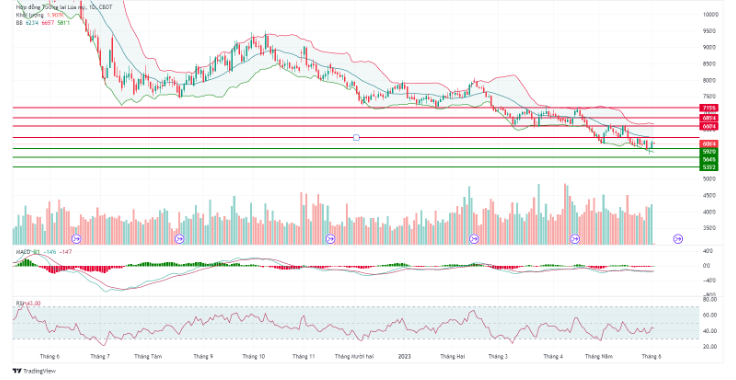The height and width of the screenshot is (380, 736).
Task: Click the 80.00 RSI scale value
Action: point(710,299)
